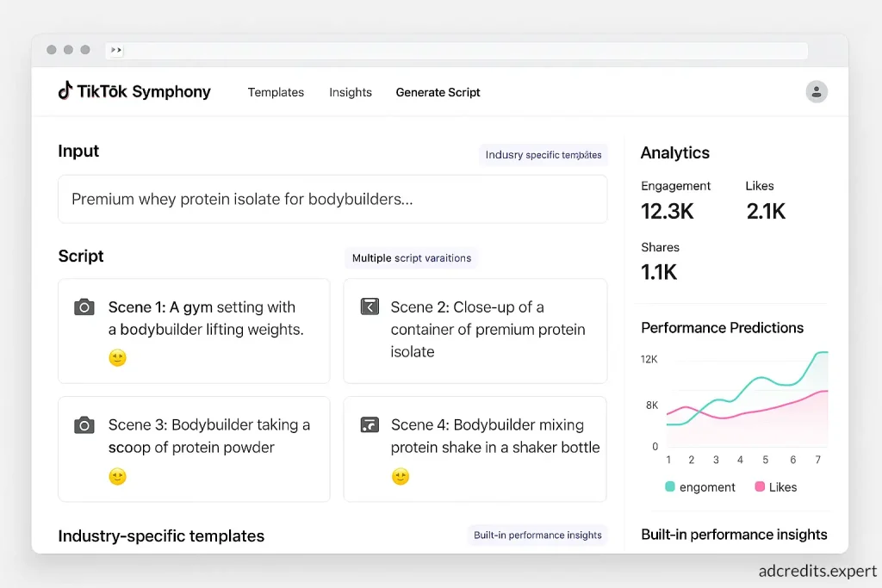Click the pink Likes legend swatch

tap(759, 487)
